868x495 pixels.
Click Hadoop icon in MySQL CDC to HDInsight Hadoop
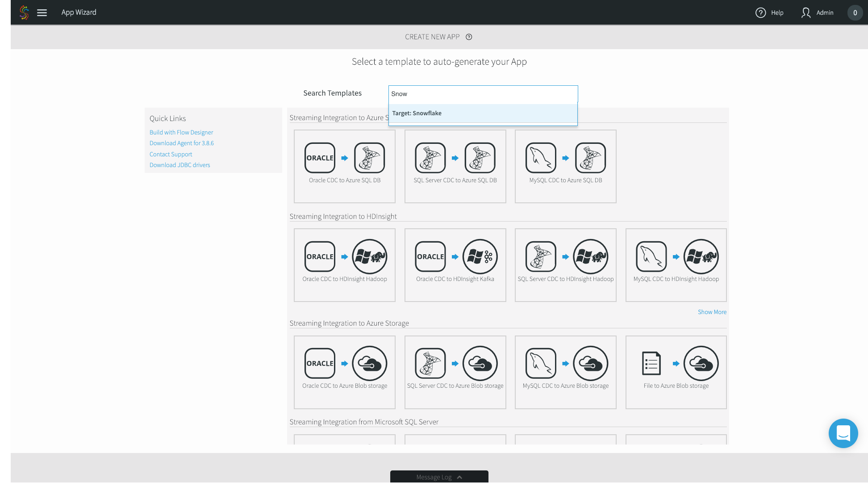coord(701,256)
